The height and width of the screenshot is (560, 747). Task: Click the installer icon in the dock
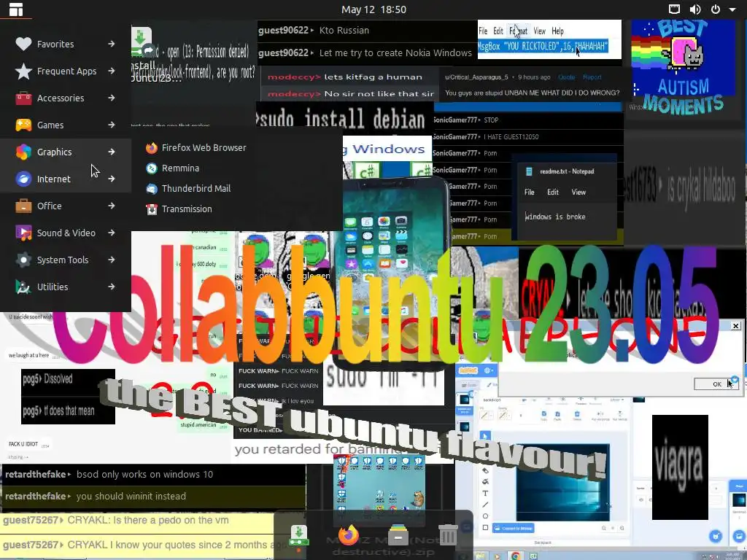(x=298, y=536)
